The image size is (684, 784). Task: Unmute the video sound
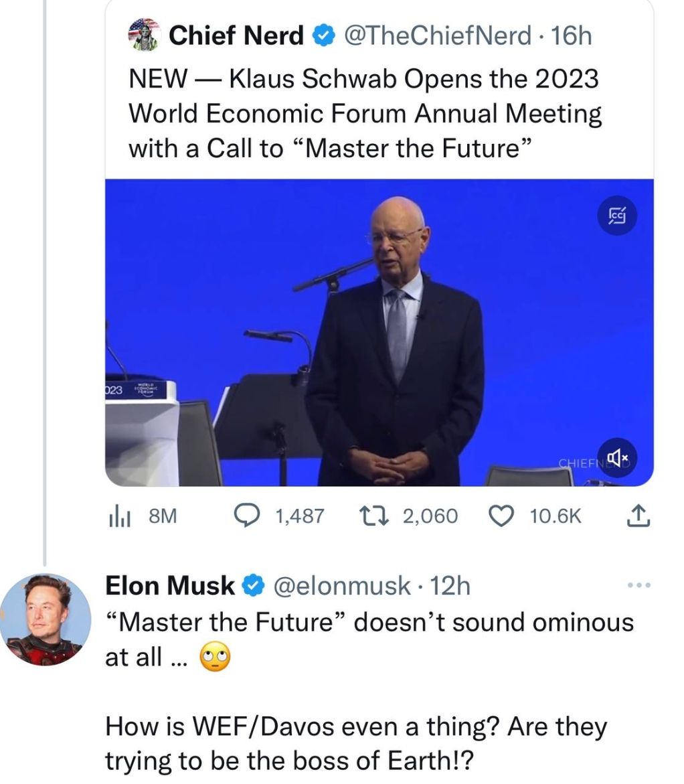tap(616, 459)
